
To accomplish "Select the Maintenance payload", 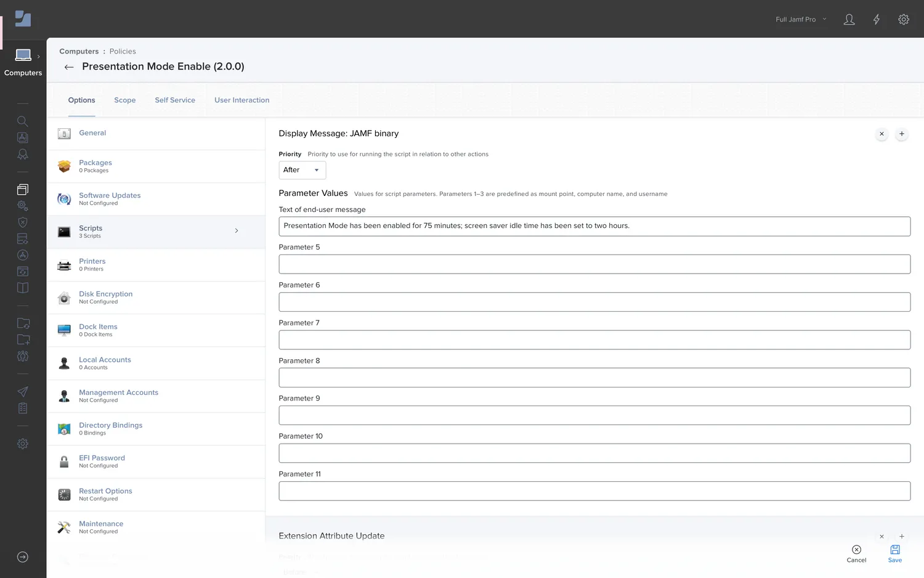I will [x=156, y=527].
